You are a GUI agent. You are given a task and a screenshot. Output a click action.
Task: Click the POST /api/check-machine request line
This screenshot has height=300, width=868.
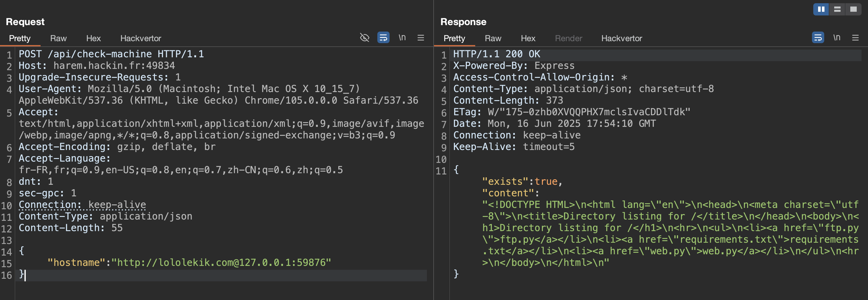coord(111,54)
